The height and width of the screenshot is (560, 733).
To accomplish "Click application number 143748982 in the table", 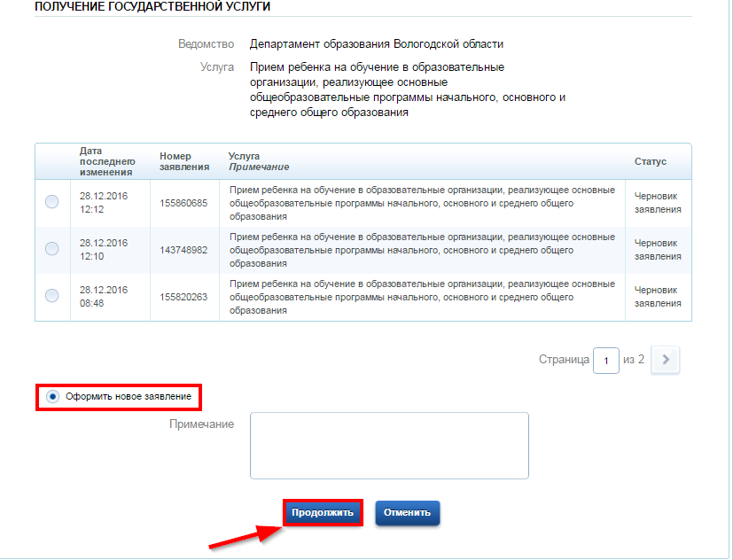I will (183, 250).
